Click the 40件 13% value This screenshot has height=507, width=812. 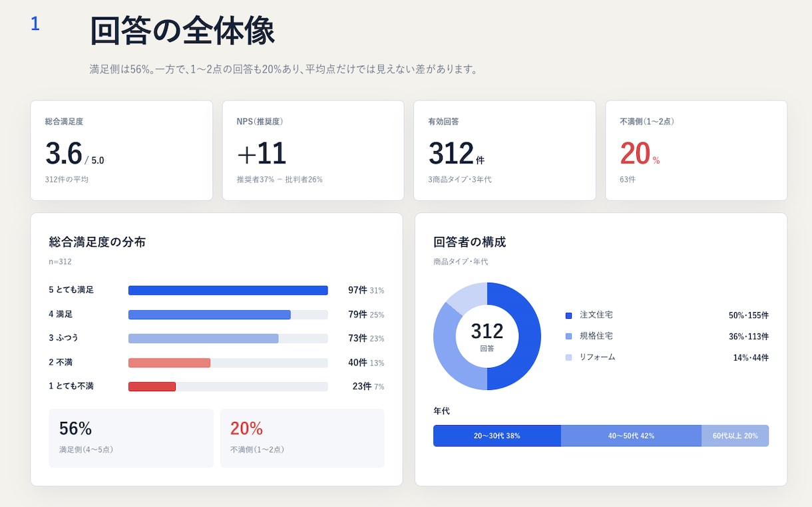pos(366,363)
